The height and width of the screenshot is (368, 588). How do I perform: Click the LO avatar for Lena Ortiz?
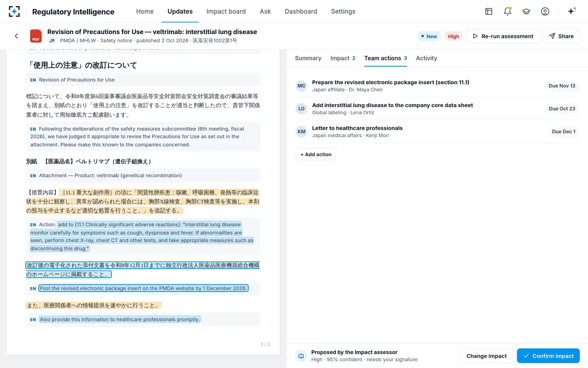coord(301,109)
